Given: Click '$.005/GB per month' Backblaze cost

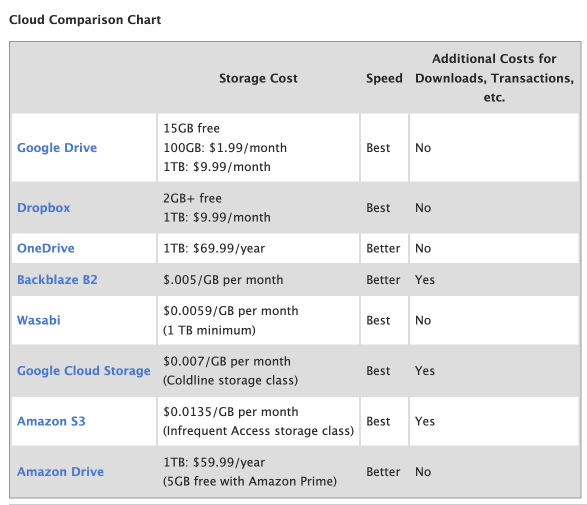Looking at the screenshot, I should click(223, 279).
